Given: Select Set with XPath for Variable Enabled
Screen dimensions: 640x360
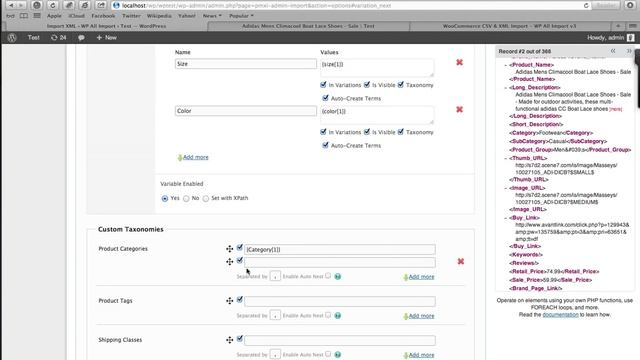Looking at the screenshot, I should [x=206, y=198].
